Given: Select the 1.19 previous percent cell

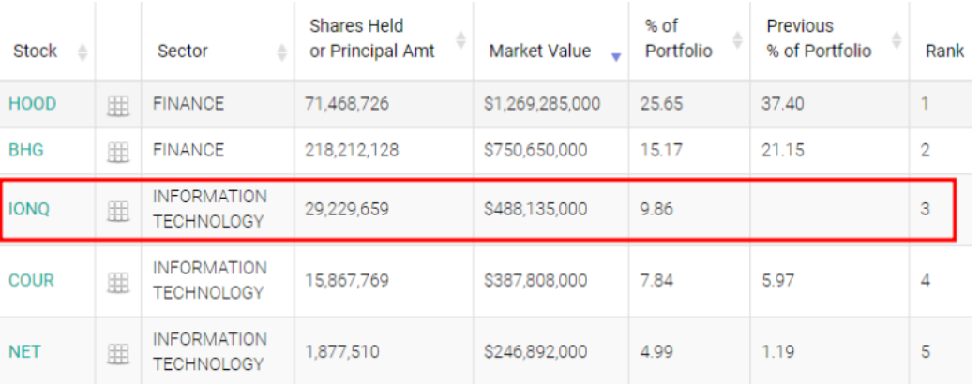Looking at the screenshot, I should tap(777, 351).
